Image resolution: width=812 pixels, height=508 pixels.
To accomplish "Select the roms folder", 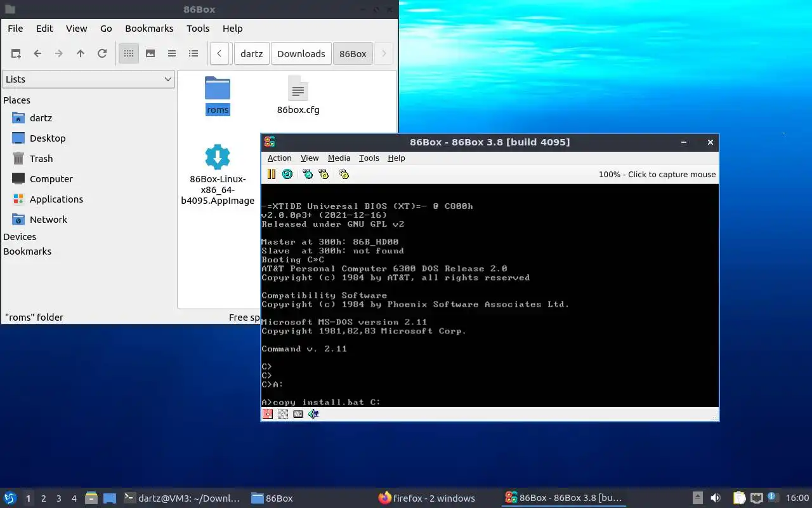I will 218,95.
